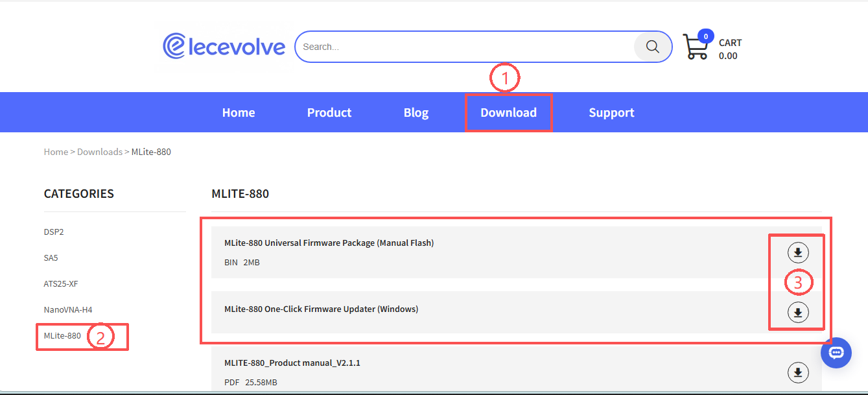Choose the ATS25-XF category
868x395 pixels.
click(61, 283)
